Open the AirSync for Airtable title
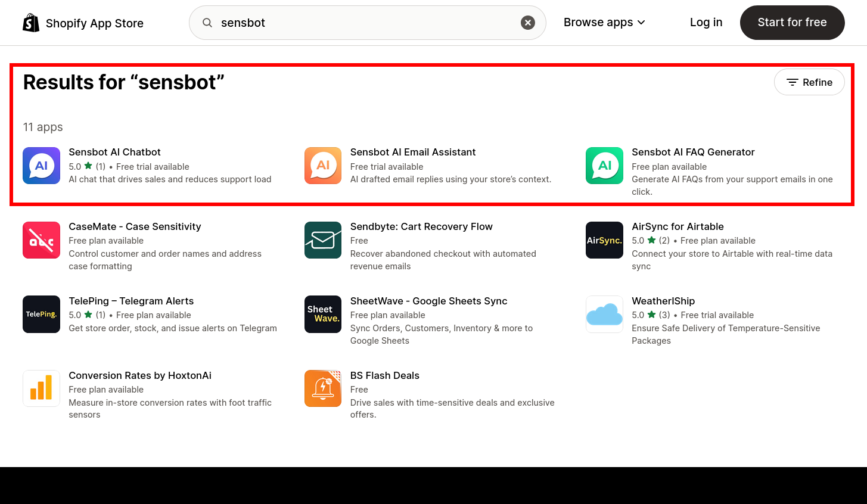The height and width of the screenshot is (504, 867). click(678, 226)
